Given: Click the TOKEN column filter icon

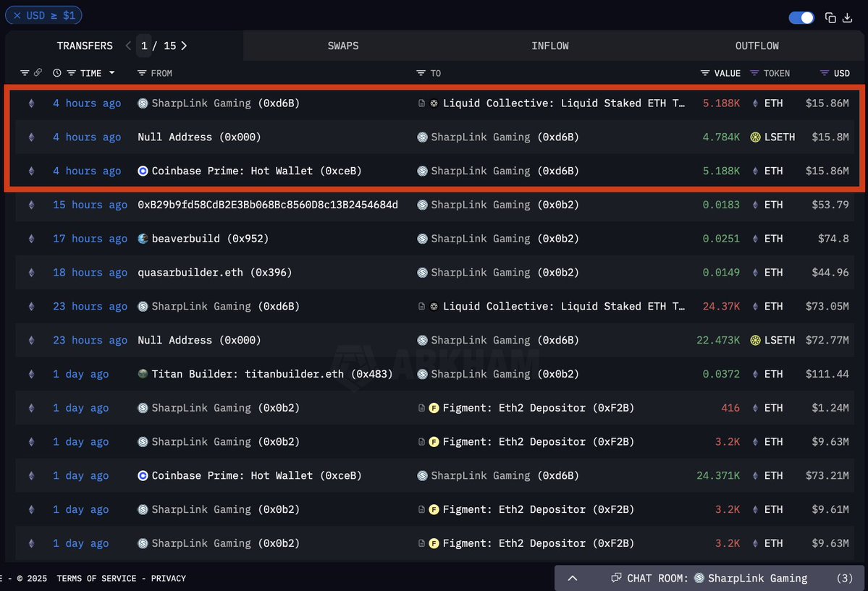Looking at the screenshot, I should coord(754,73).
